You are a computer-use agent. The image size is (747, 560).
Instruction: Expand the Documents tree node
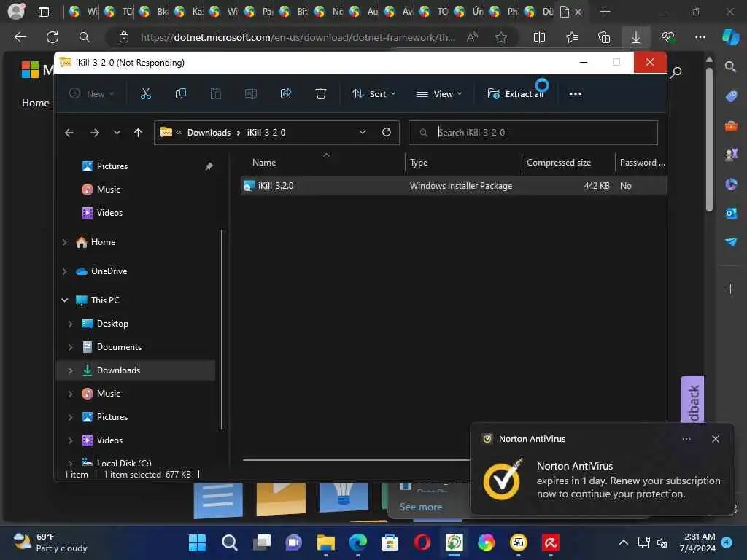pos(71,347)
